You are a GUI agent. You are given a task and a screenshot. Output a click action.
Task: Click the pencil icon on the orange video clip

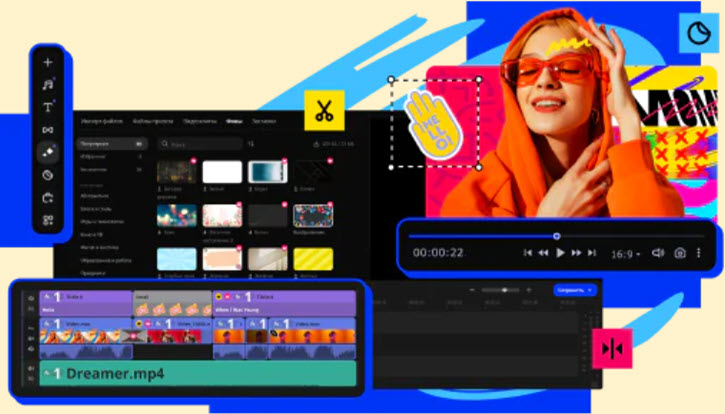[274, 332]
